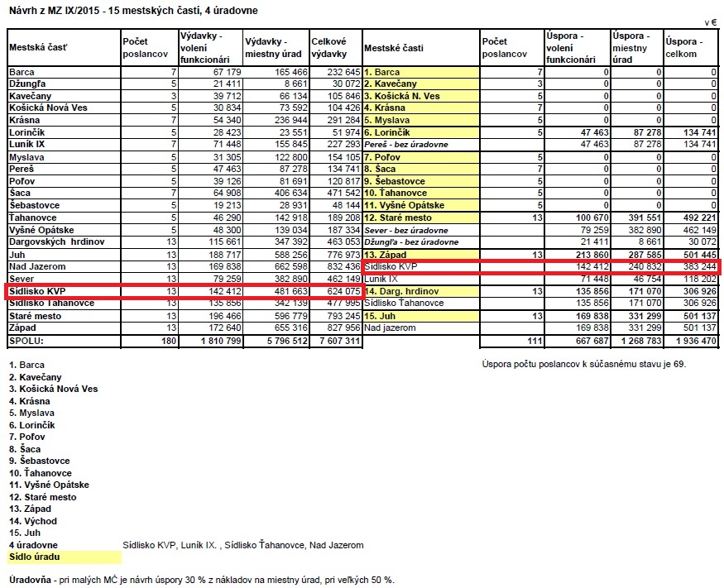This screenshot has width=724, height=588.
Task: Click the 'Celkové výdavky' header
Action: click(328, 47)
